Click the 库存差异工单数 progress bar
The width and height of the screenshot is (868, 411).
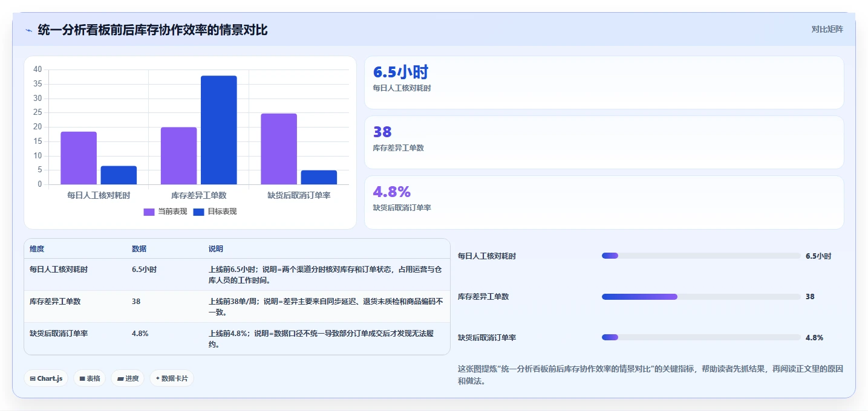(x=701, y=297)
